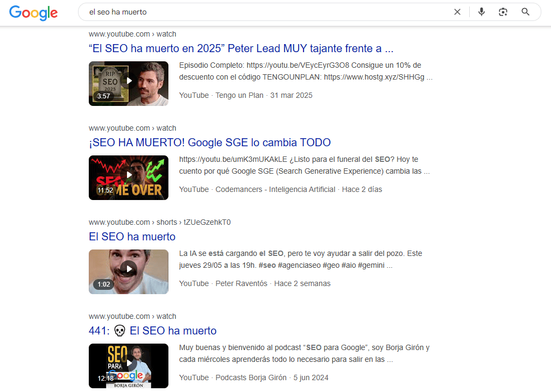
Task: Play the 'SEO para Google' Borja Girón thumbnail
Action: (129, 366)
